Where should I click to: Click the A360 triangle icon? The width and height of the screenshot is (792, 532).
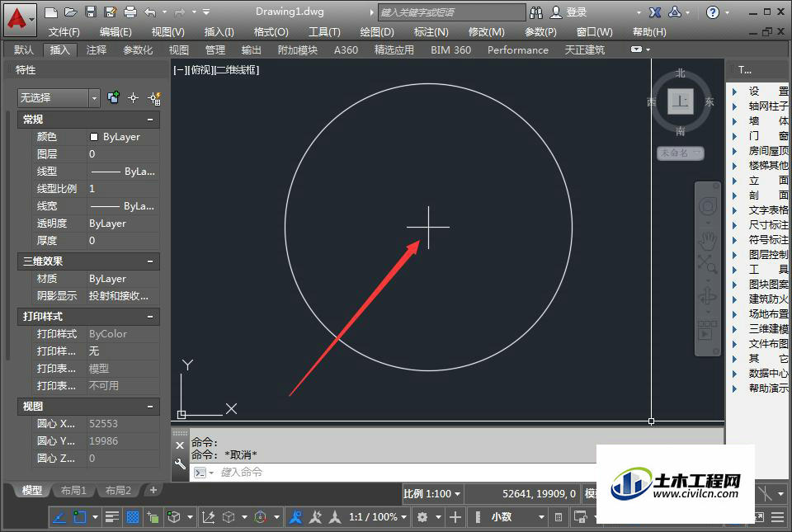pos(675,12)
